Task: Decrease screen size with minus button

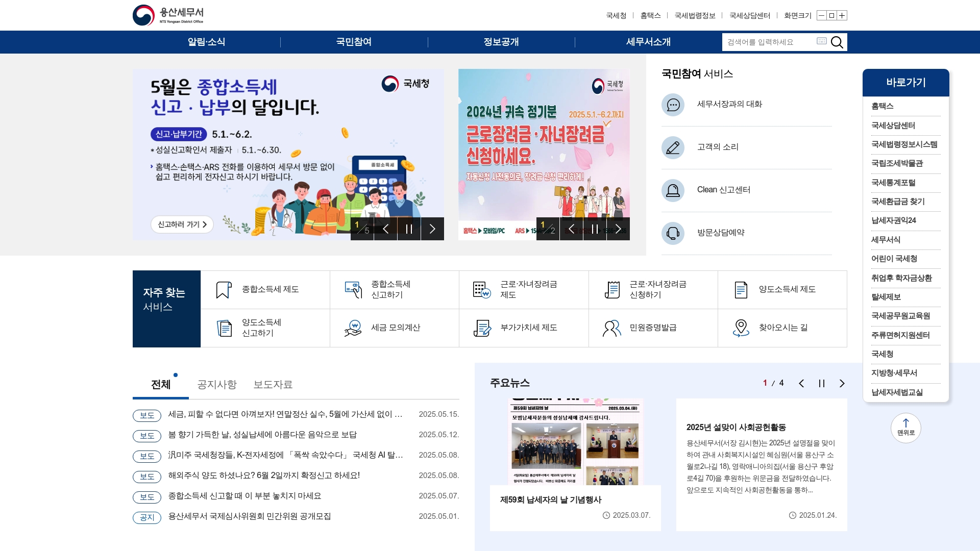Action: (x=821, y=16)
